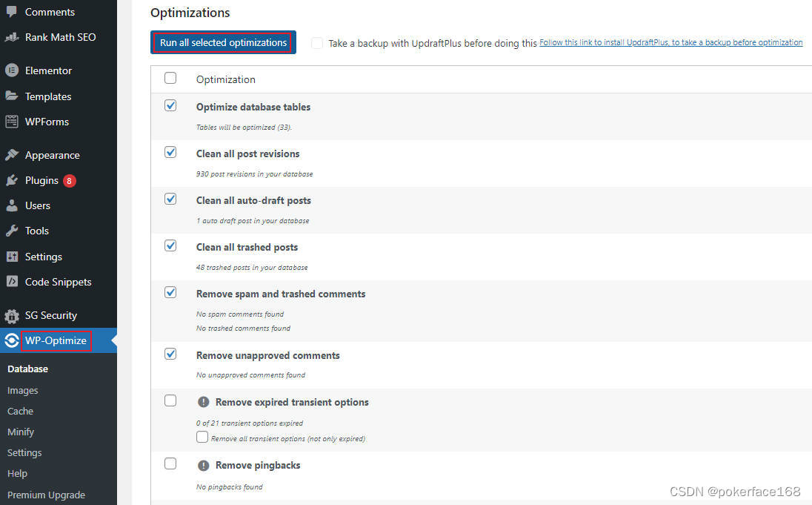The height and width of the screenshot is (505, 812).
Task: Click the Rank Math SEO chart icon
Action: coord(12,37)
